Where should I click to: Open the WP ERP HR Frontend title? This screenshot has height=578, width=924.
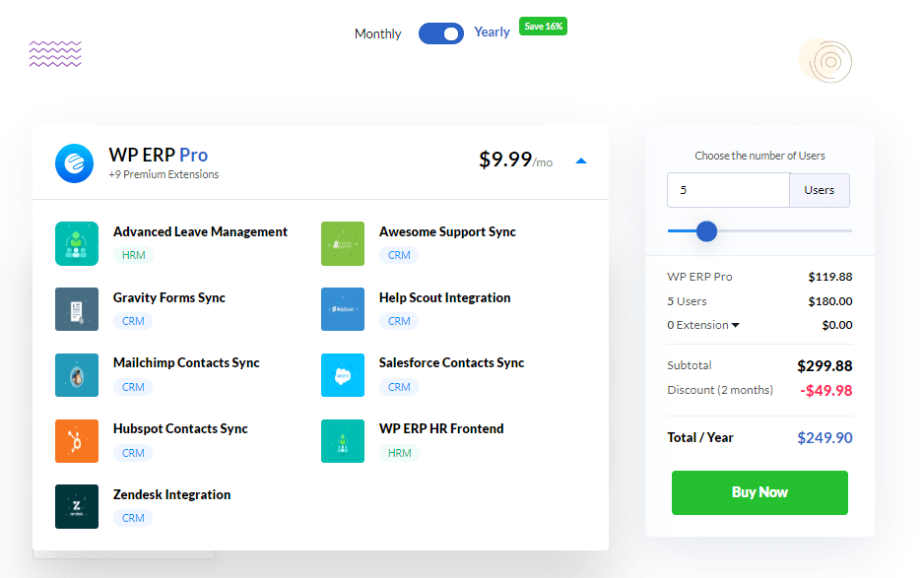(441, 429)
